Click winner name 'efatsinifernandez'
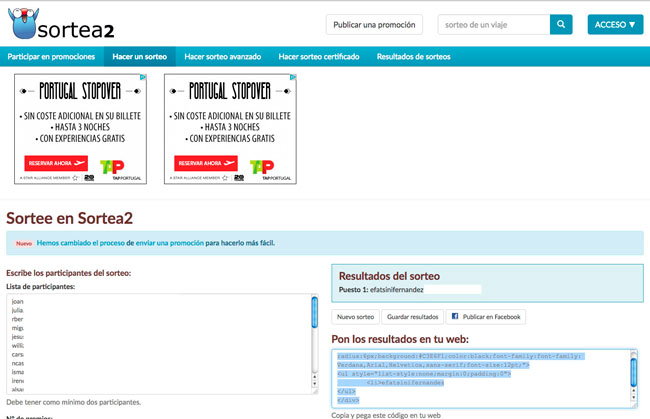Viewport: 650px width, 419px height. click(x=397, y=290)
